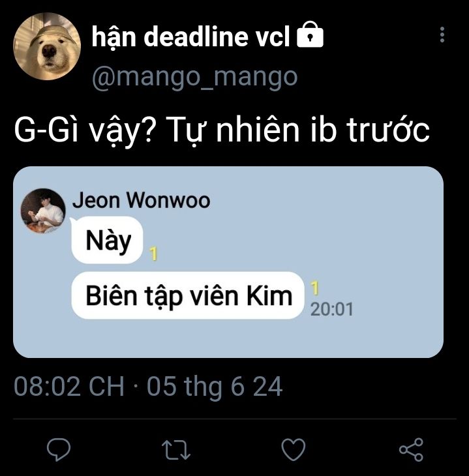Tap the 05 thg 6 24 date
The image size is (469, 476).
pos(215,387)
